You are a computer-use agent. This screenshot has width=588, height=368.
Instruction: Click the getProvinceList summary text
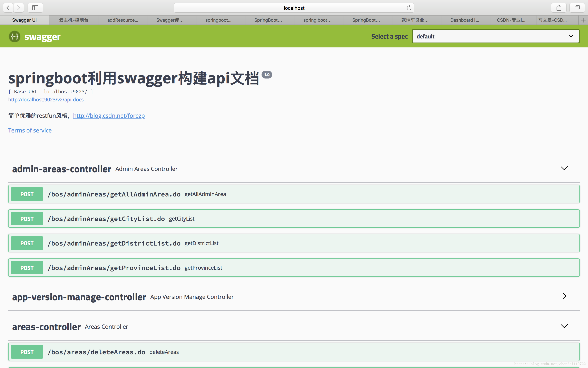point(203,268)
